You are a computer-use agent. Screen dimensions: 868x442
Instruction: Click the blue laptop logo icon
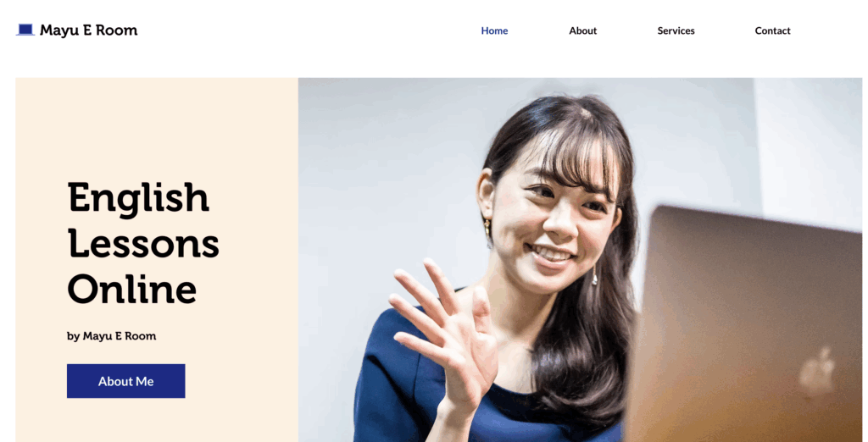click(25, 30)
